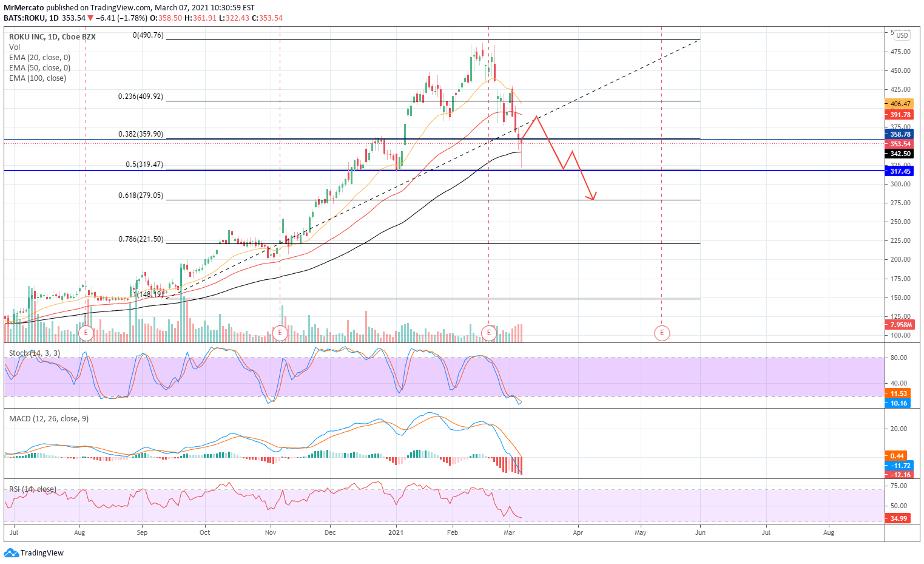Screen dimensions: 924x564
Task: Click the Mar label on the time axis
Action: 509,532
